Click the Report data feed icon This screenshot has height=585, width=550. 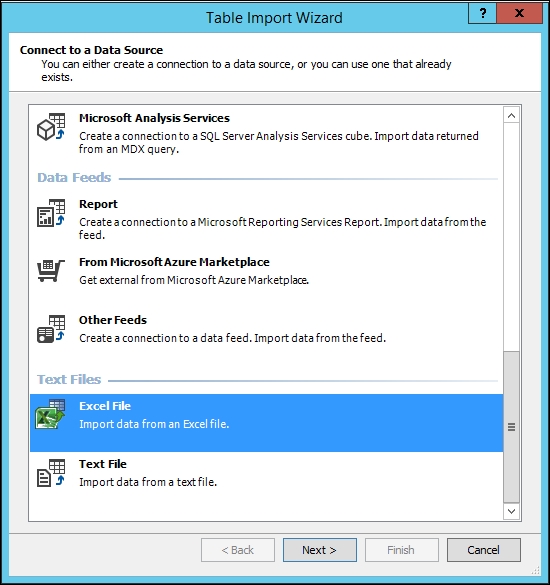tap(51, 213)
